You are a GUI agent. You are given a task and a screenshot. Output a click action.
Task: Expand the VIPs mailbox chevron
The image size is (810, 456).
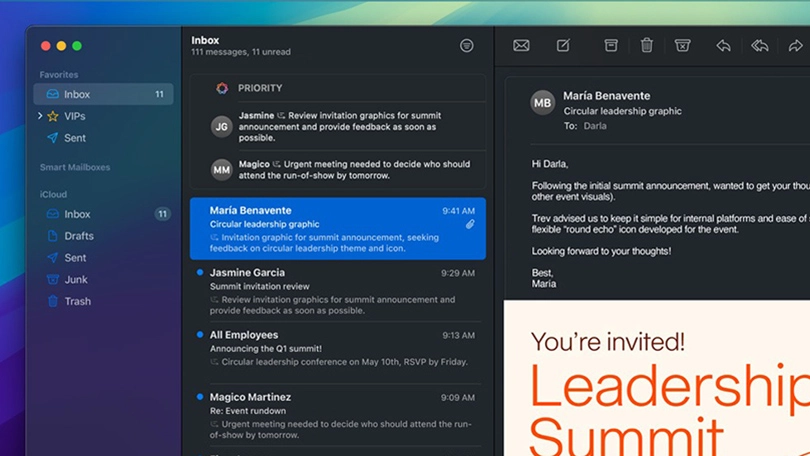point(40,116)
